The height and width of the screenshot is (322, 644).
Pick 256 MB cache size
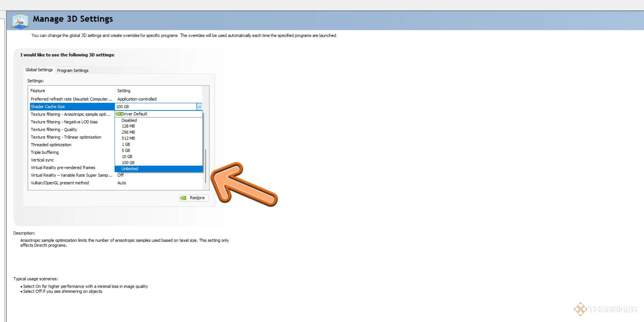[x=159, y=132]
